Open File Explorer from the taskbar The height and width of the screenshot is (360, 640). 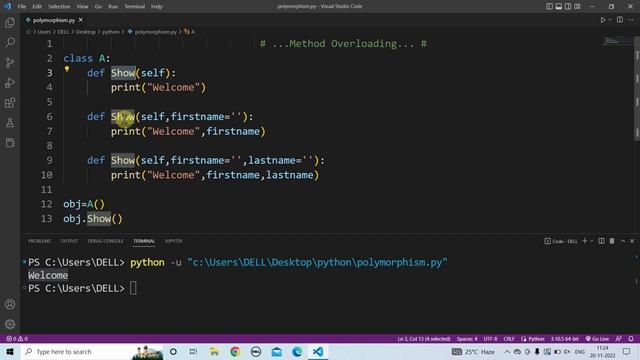214,351
